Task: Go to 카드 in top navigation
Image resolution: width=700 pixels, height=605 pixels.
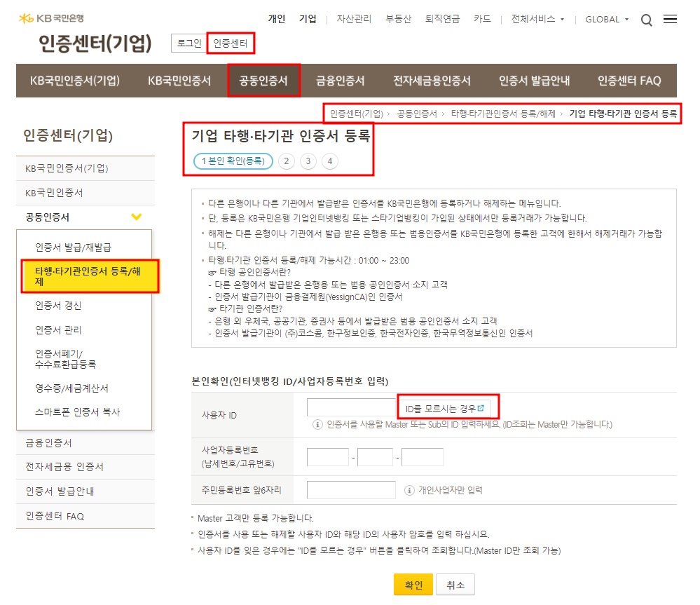Action: point(482,19)
